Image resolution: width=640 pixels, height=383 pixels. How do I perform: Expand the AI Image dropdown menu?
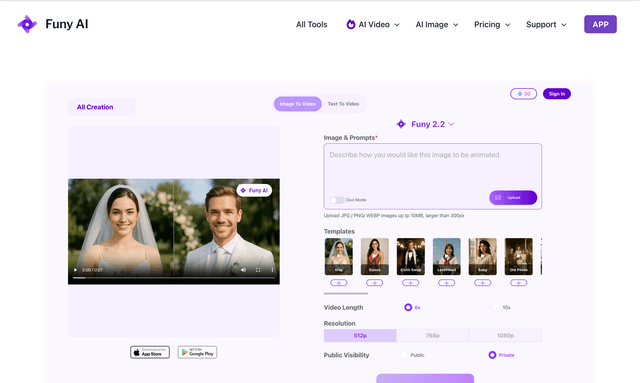click(x=436, y=24)
